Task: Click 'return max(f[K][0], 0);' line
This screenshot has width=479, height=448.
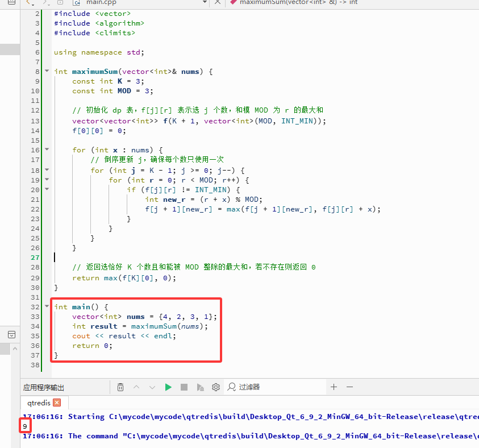Action: click(124, 278)
